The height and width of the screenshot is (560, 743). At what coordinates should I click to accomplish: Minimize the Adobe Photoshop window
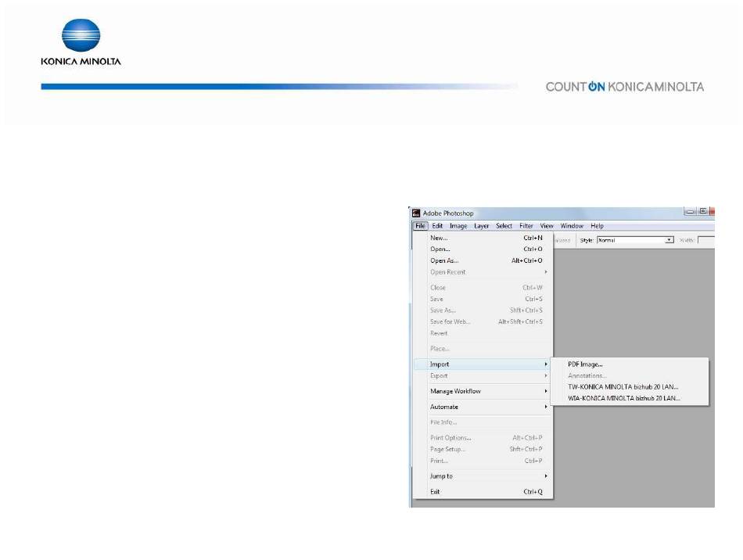click(691, 212)
